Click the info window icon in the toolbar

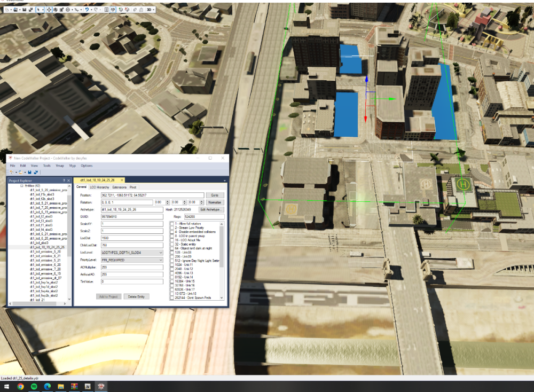pyautogui.click(x=107, y=10)
